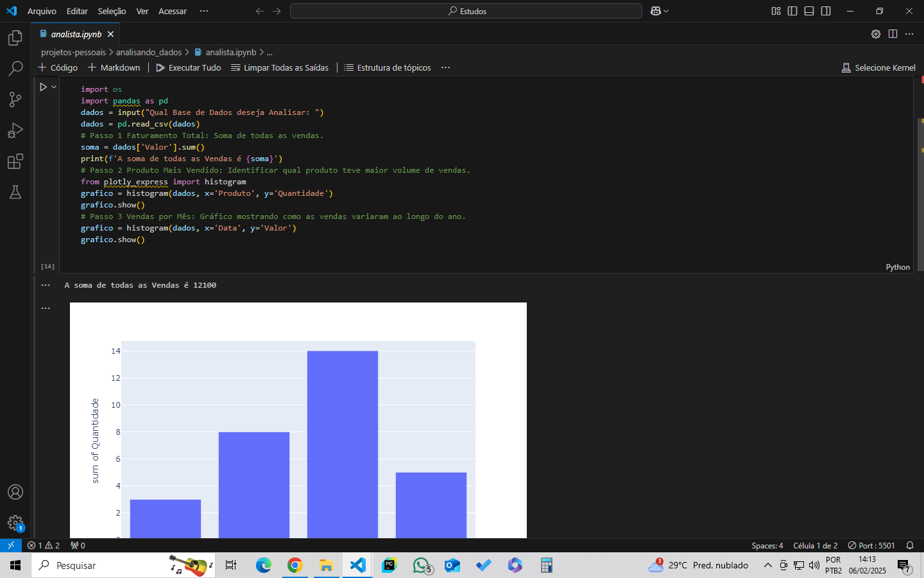Click Executar Tudo button
This screenshot has width=924, height=578.
(x=189, y=67)
